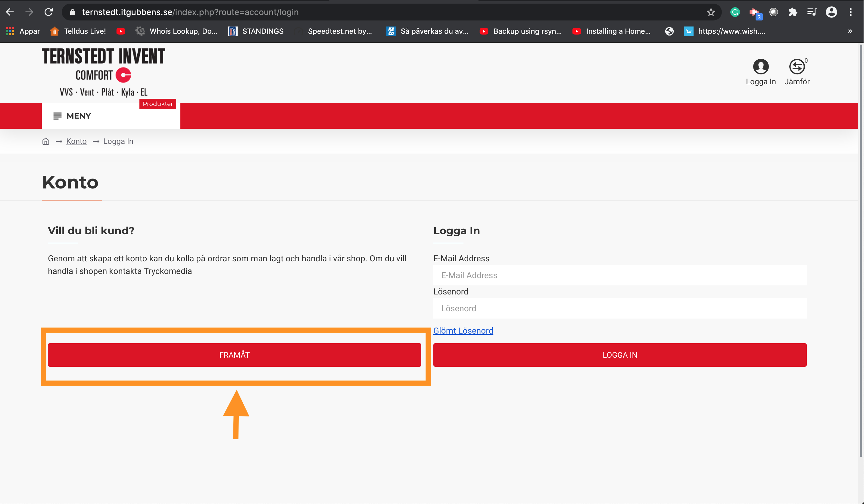The image size is (864, 504).
Task: Show more bookmarks with the chevron
Action: pos(850,31)
